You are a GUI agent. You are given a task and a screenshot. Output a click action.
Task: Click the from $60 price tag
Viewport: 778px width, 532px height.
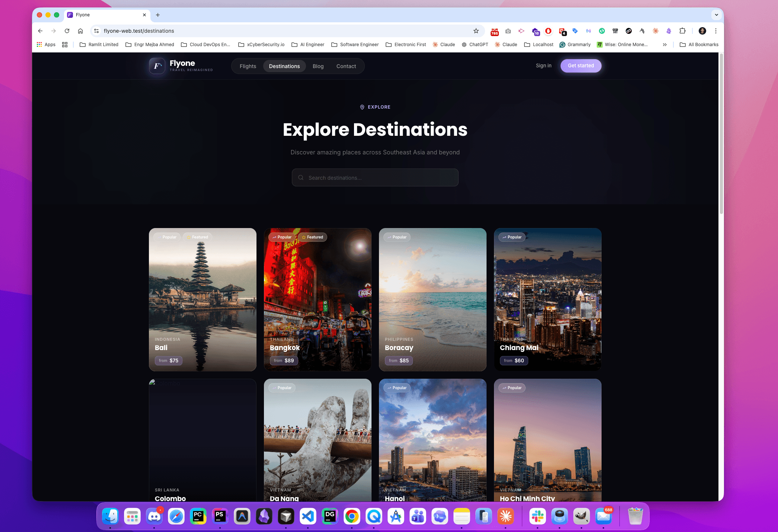(x=514, y=360)
